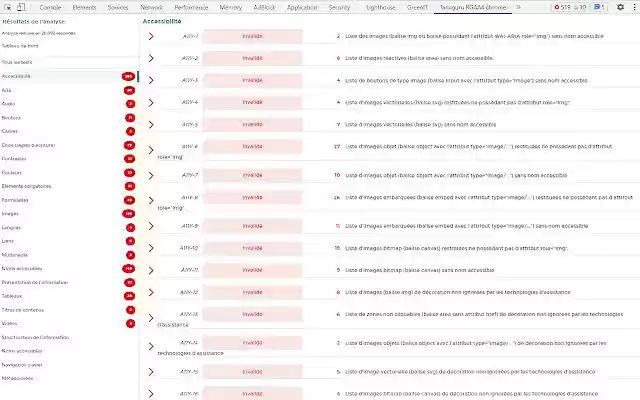The height and width of the screenshot is (400, 640).
Task: Expand the A11Y-10 result row
Action: pos(151,248)
